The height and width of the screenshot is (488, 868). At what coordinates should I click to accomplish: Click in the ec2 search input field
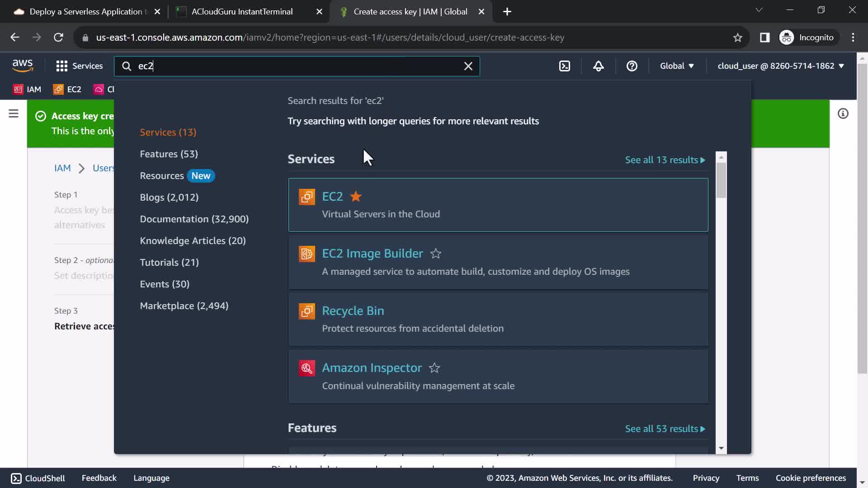(294, 66)
